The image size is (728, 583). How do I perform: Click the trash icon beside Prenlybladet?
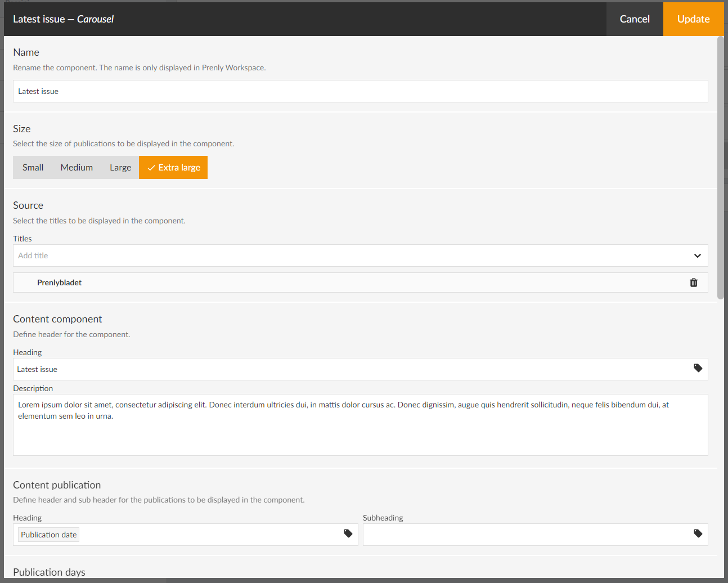(693, 282)
